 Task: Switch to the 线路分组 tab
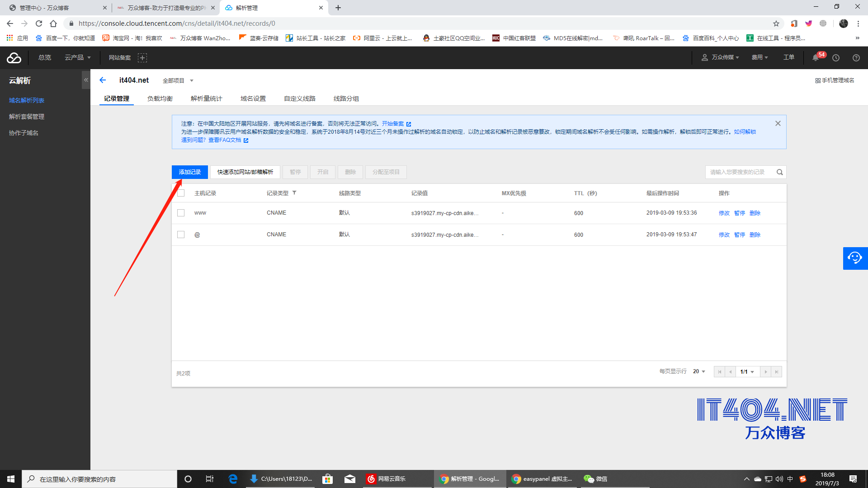(x=346, y=99)
